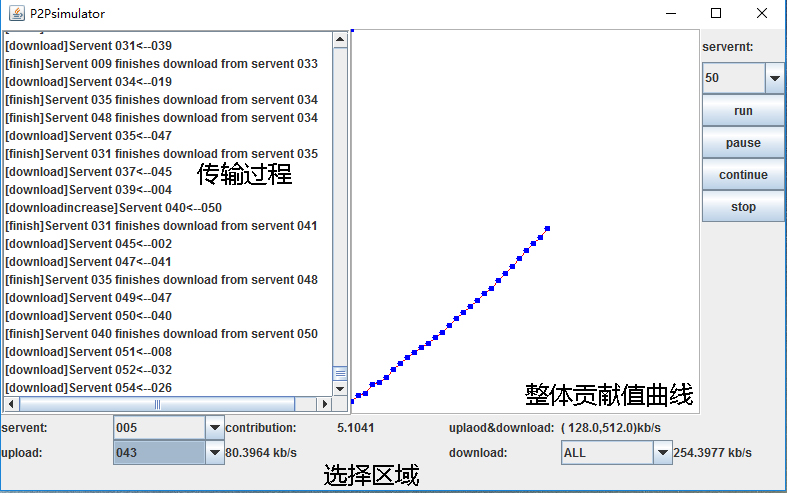The width and height of the screenshot is (787, 493).
Task: Click the run button
Action: coord(743,110)
